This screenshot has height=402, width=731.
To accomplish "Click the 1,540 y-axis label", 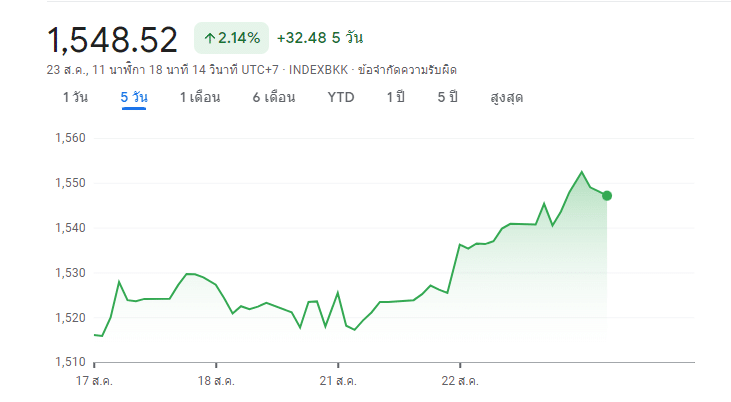I will click(70, 228).
